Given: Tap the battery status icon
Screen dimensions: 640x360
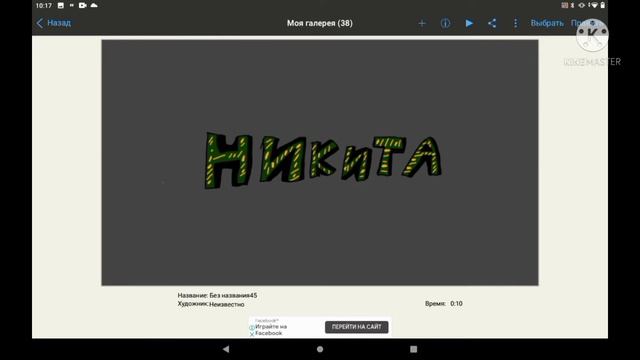Looking at the screenshot, I should click(x=602, y=5).
